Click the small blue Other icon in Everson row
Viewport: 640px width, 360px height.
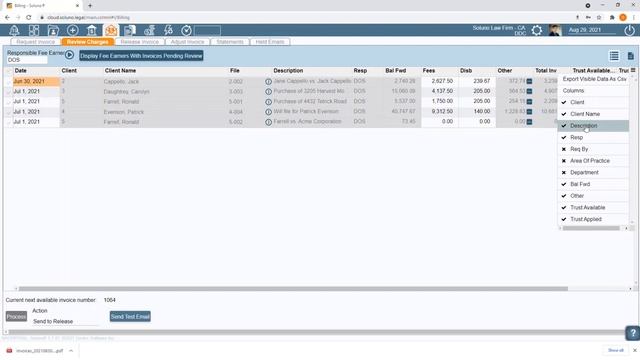point(529,112)
